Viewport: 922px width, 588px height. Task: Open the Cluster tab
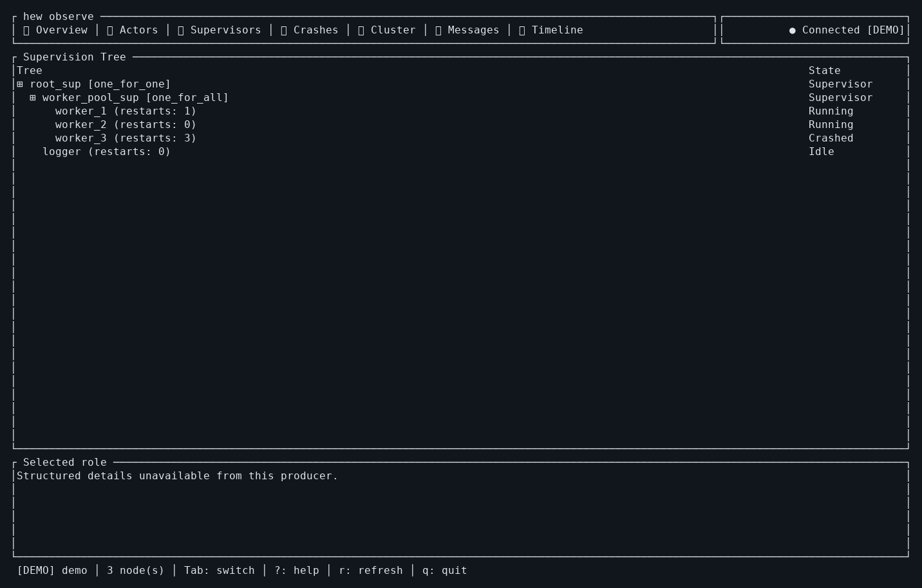click(387, 30)
